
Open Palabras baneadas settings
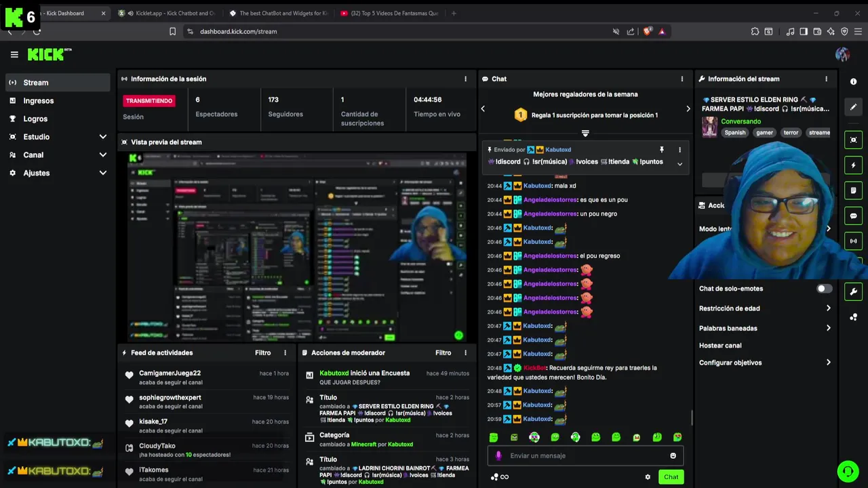(x=765, y=328)
